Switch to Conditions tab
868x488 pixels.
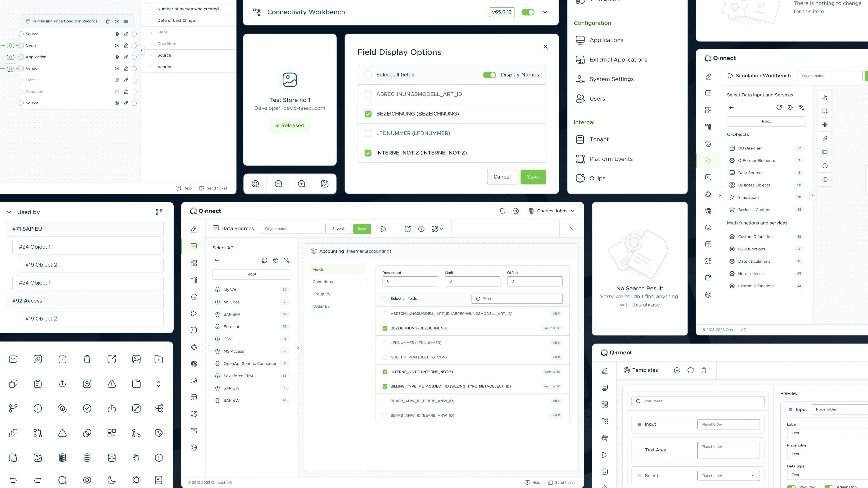click(x=323, y=282)
